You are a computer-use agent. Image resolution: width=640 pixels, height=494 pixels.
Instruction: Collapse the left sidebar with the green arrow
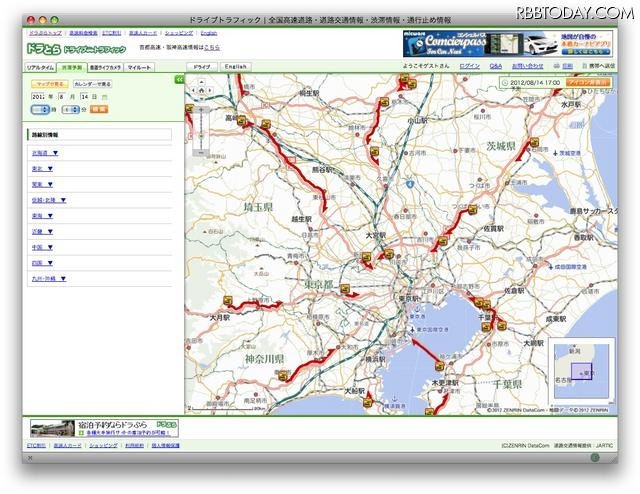tap(179, 78)
